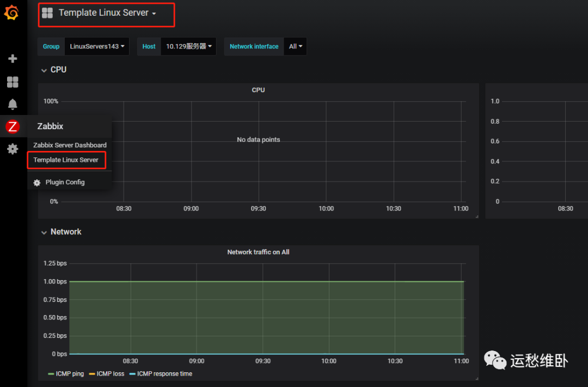Collapse the Network row
The width and height of the screenshot is (588, 387).
coord(61,232)
